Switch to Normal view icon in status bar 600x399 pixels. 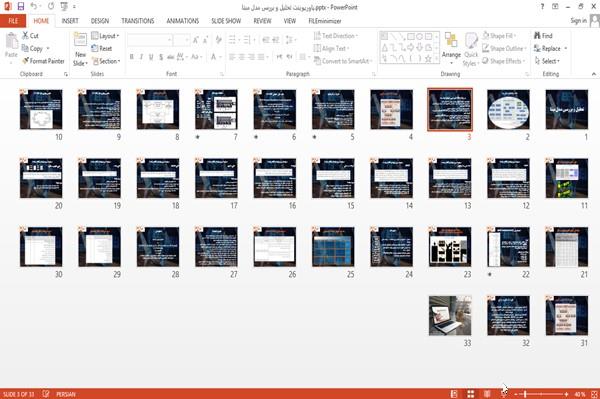(454, 394)
